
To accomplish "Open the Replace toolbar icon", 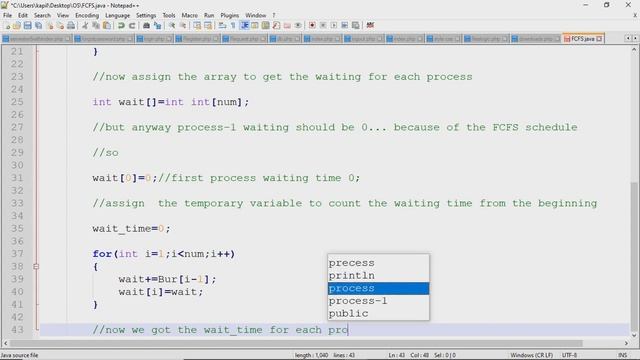I will point(158,25).
